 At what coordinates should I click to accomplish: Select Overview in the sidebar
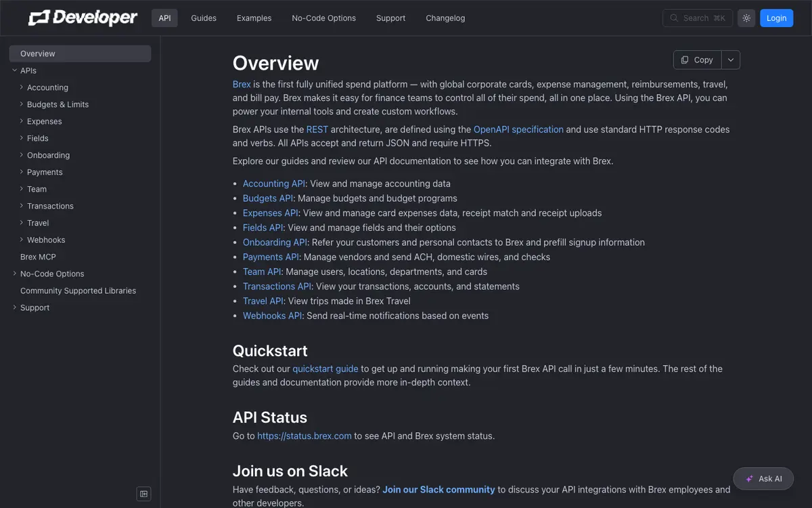point(80,54)
